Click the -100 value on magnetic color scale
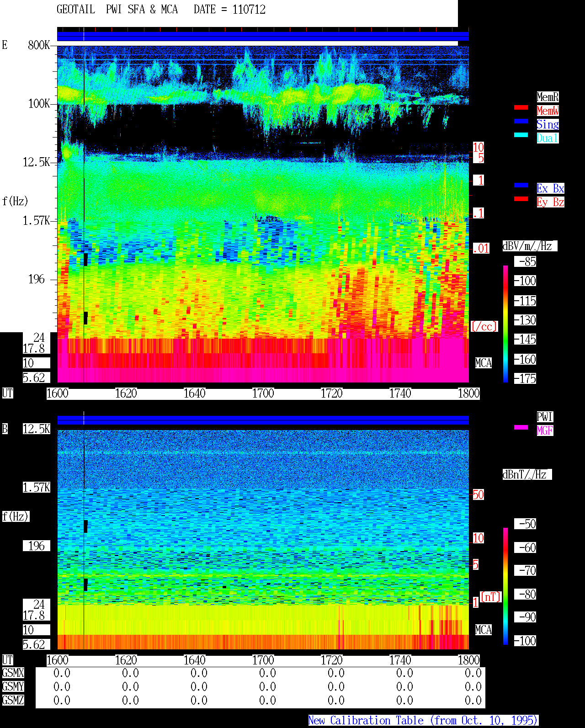 coord(525,641)
